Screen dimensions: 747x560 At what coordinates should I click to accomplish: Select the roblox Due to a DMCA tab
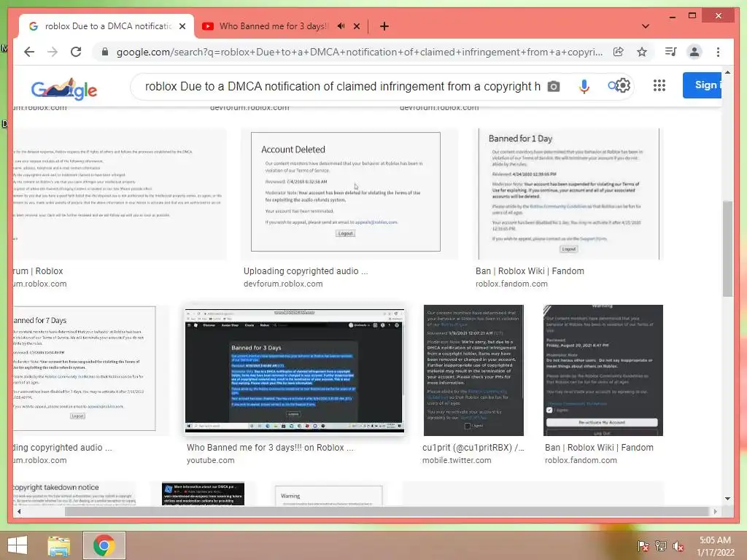(107, 26)
